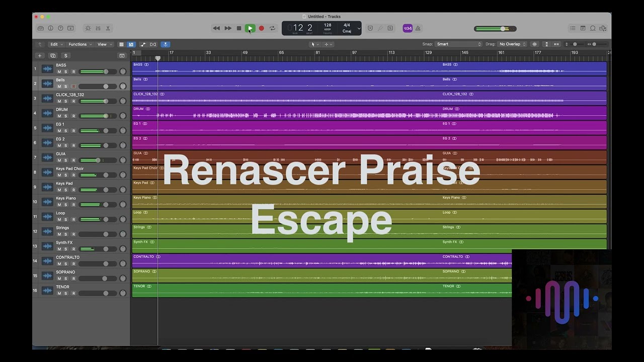Select the DRUM region in timeline
This screenshot has height=362, width=644.
[x=287, y=113]
